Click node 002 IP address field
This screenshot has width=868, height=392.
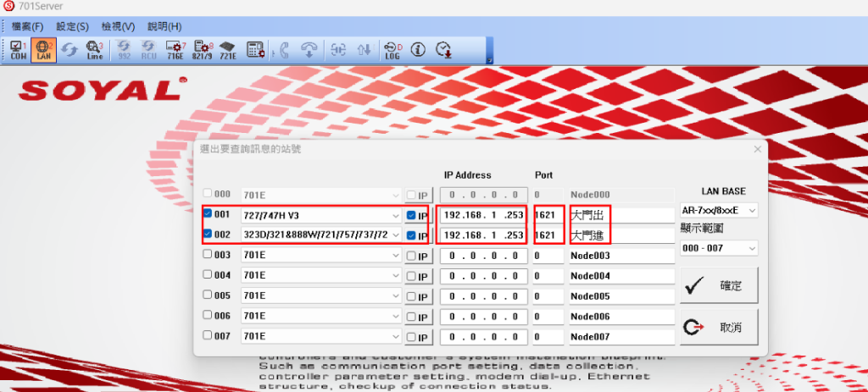pyautogui.click(x=482, y=235)
